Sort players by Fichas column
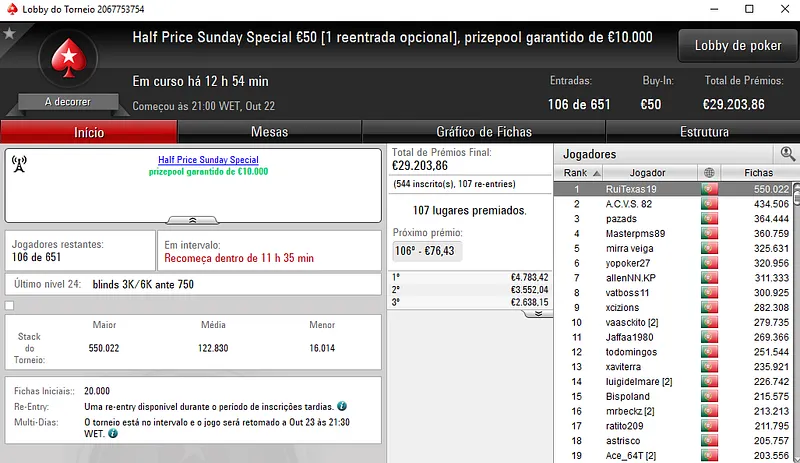 tap(758, 173)
